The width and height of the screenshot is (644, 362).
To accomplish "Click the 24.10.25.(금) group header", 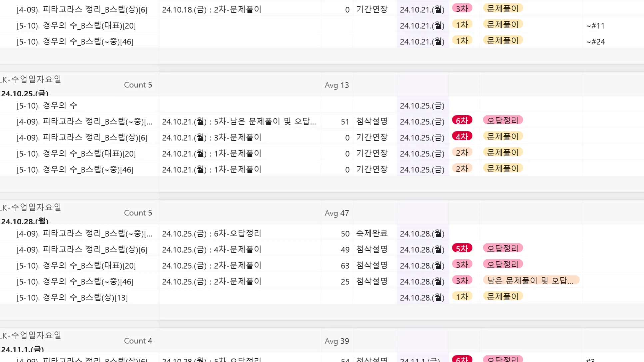I will tap(25, 93).
